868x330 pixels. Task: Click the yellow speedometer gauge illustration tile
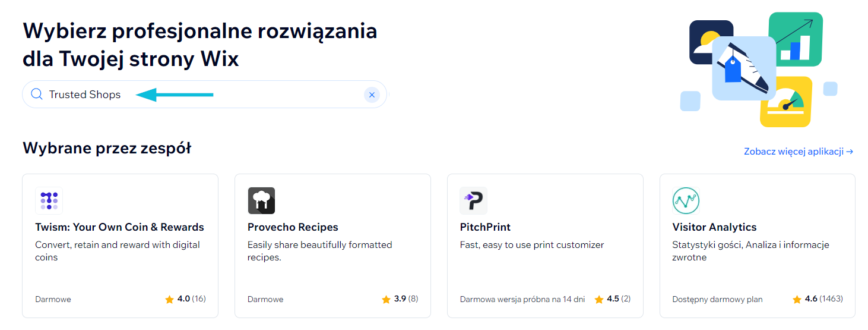tap(786, 101)
